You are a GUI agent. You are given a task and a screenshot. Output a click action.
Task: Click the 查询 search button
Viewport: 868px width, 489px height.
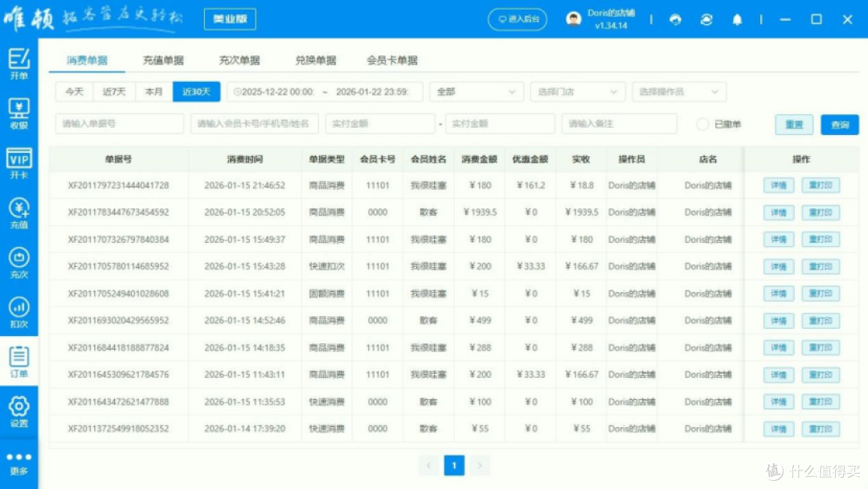click(x=840, y=125)
